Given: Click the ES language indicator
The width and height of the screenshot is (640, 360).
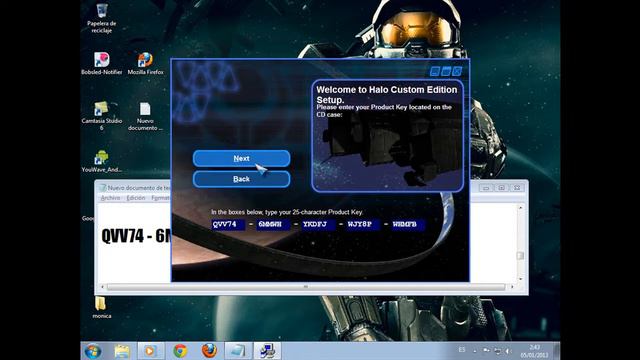Looking at the screenshot, I should click(462, 350).
